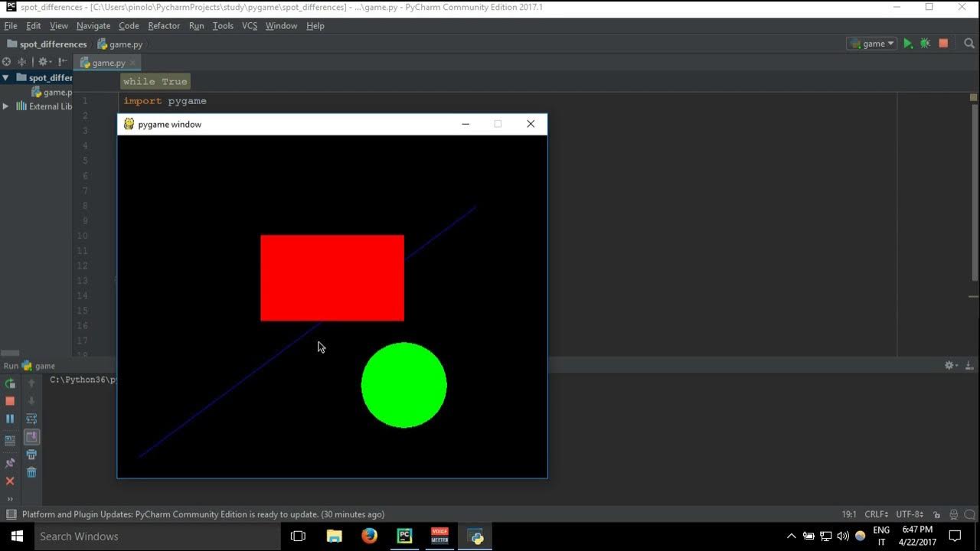Toggle soft-wrap in Run console
Screen dimensions: 980x551
pyautogui.click(x=31, y=419)
